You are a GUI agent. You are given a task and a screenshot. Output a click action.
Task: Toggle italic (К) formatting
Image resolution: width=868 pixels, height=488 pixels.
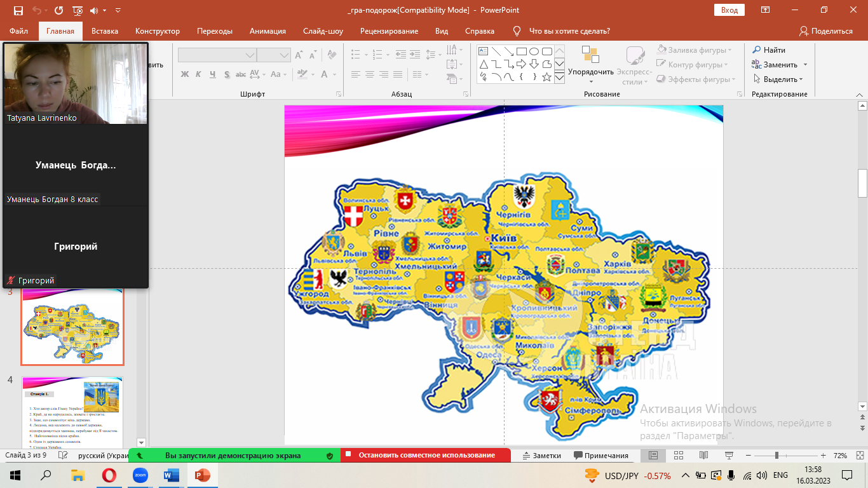pyautogui.click(x=199, y=74)
